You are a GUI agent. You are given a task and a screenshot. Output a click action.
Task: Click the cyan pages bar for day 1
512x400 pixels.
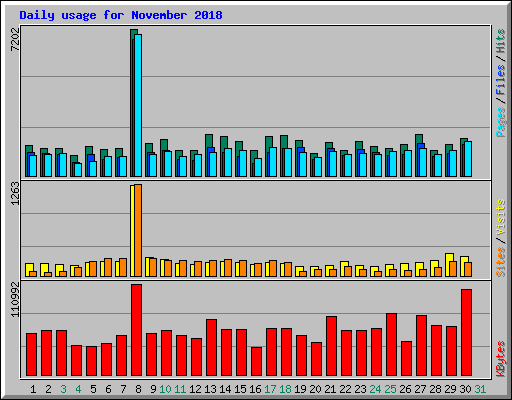(33, 166)
